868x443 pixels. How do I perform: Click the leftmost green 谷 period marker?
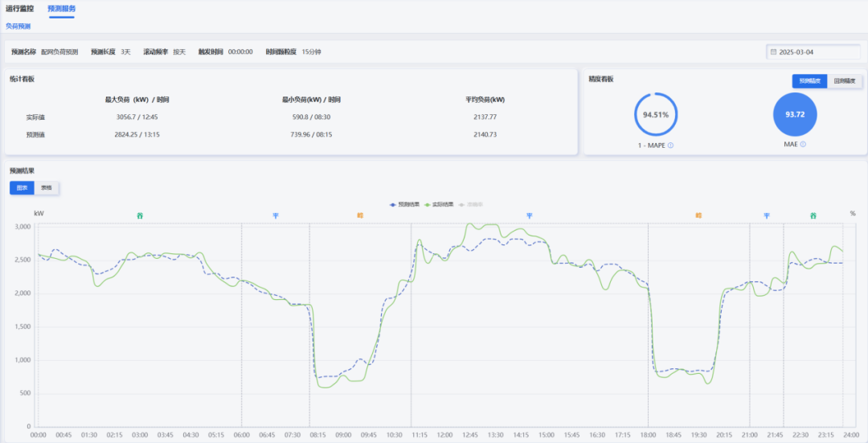pyautogui.click(x=140, y=216)
